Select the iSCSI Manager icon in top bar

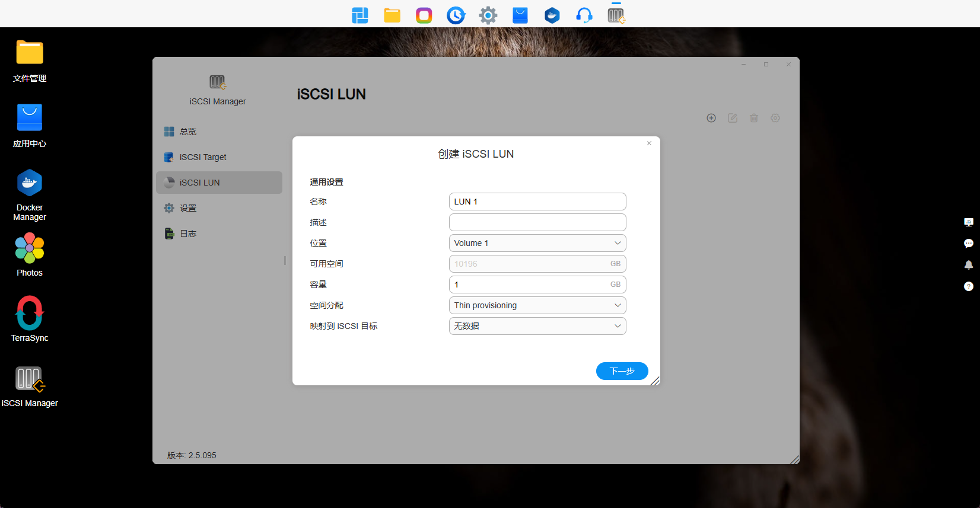[616, 15]
